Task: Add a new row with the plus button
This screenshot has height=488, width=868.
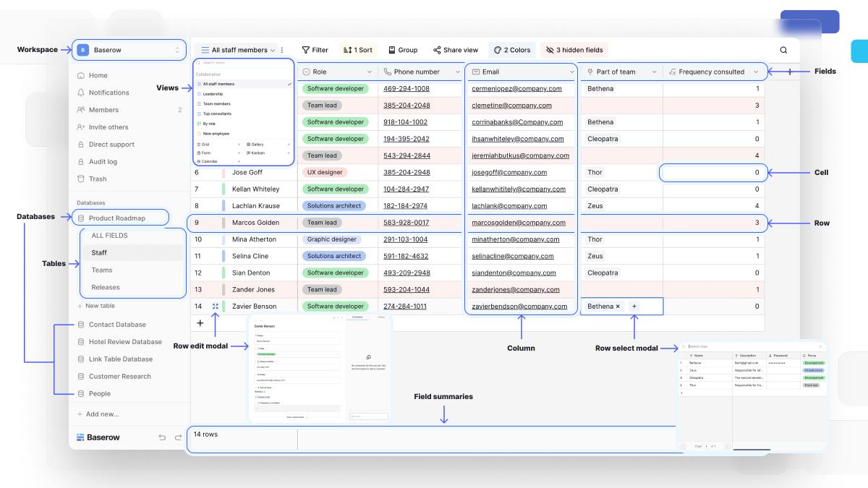Action: pos(200,323)
